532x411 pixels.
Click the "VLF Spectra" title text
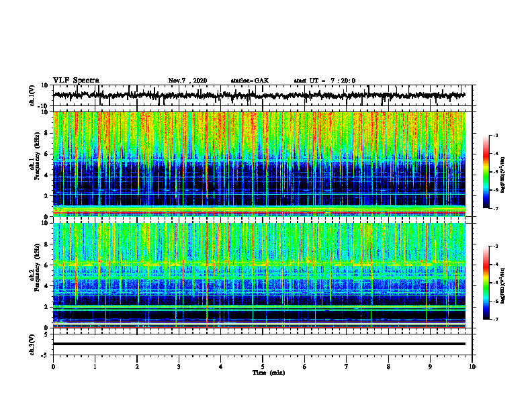pyautogui.click(x=76, y=81)
